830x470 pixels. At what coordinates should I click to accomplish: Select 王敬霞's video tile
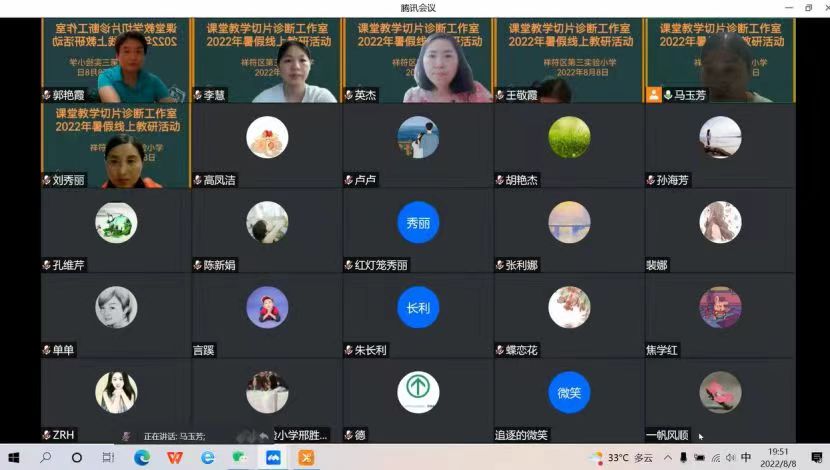click(569, 60)
